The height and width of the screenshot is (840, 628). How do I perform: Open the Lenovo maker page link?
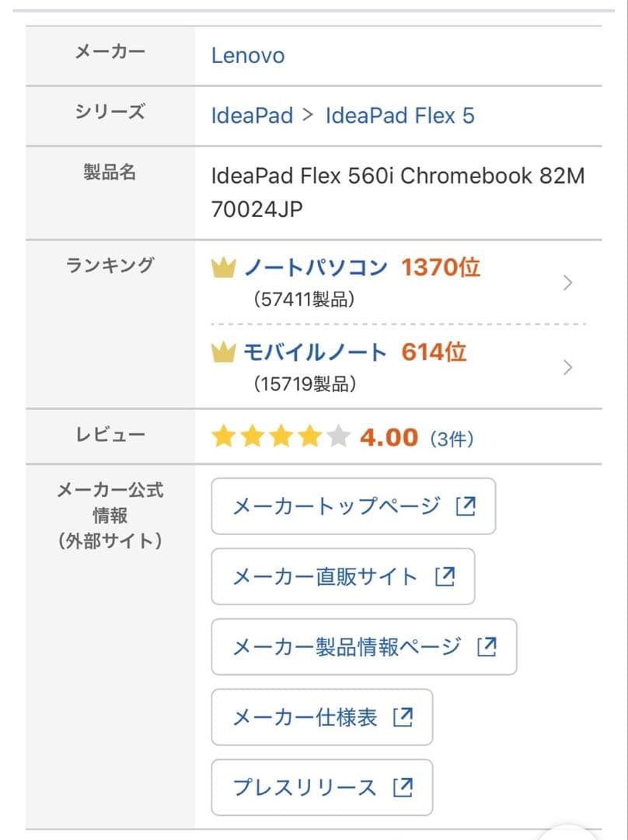[248, 54]
